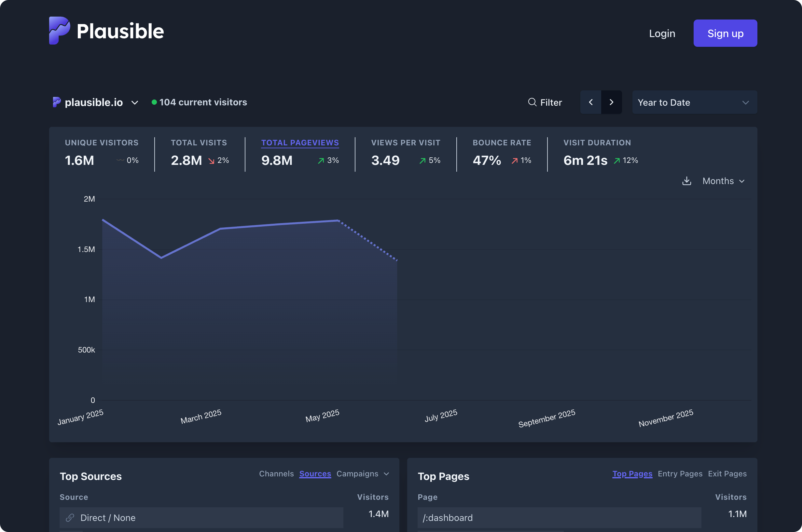The height and width of the screenshot is (532, 802).
Task: Open the Entry Pages tab
Action: (680, 474)
